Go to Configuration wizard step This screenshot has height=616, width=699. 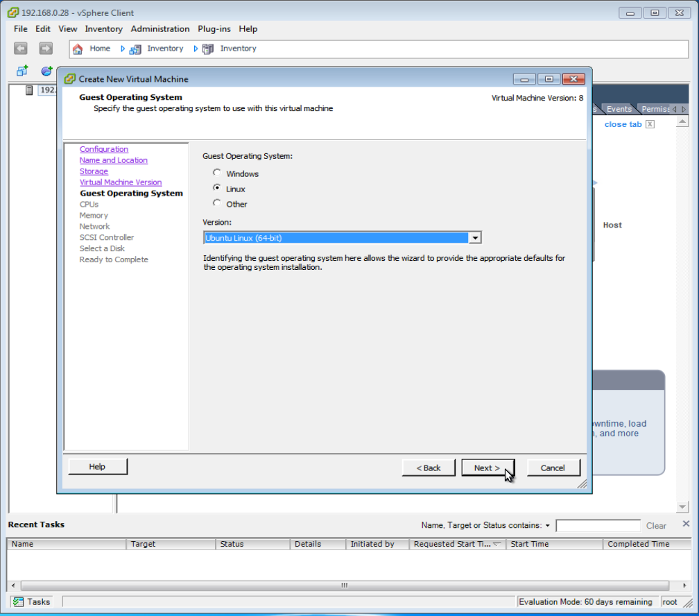click(104, 149)
